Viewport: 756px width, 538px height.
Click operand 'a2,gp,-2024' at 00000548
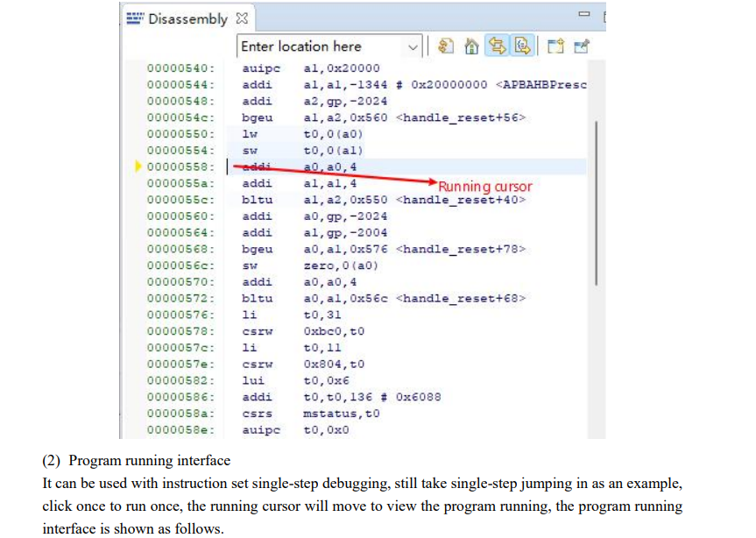(x=345, y=102)
